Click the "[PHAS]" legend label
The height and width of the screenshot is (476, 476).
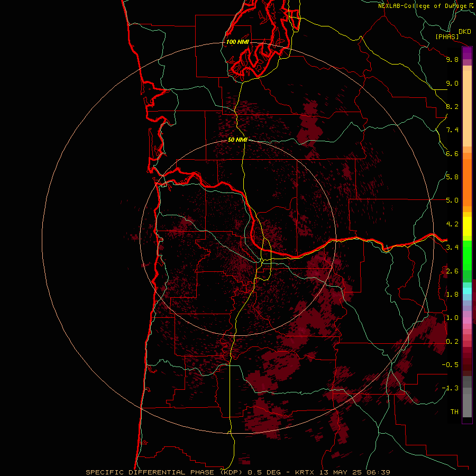447,36
